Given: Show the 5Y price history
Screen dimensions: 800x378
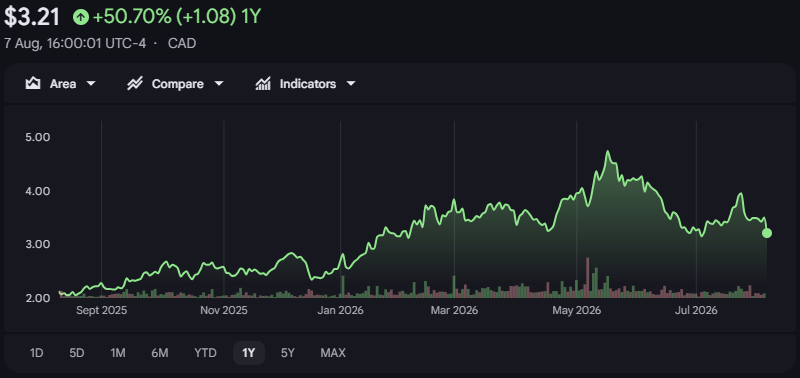Looking at the screenshot, I should click(x=288, y=353).
